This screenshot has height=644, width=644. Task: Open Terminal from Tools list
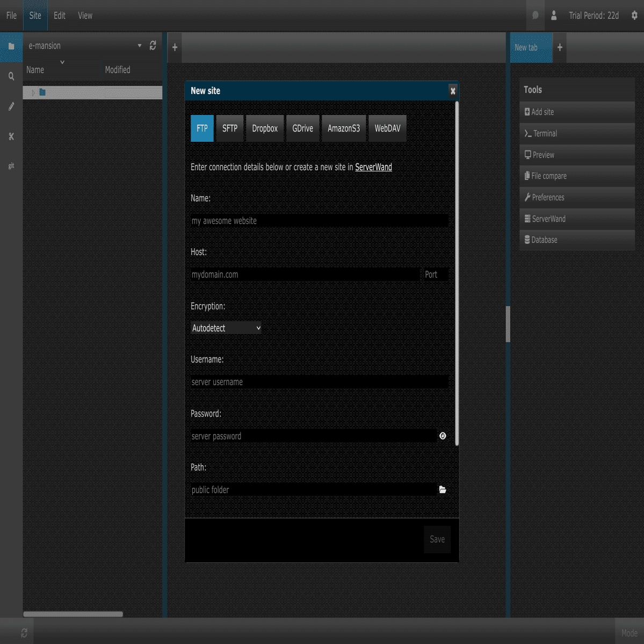tap(577, 134)
